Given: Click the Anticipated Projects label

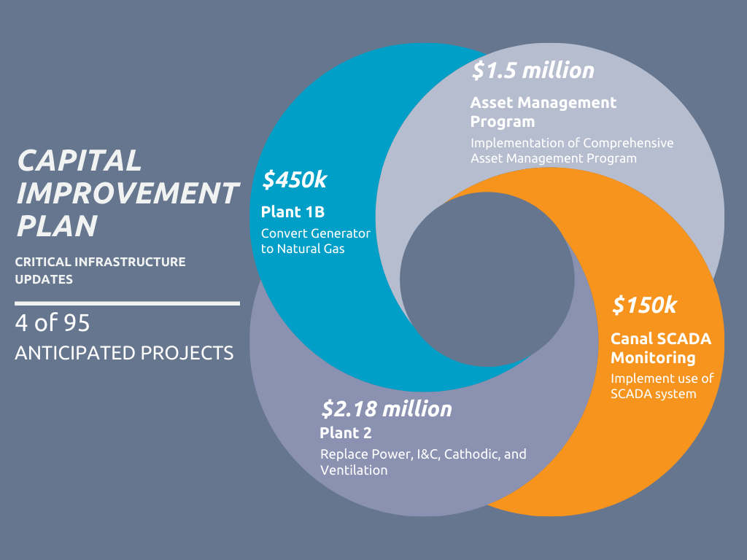Looking at the screenshot, I should pyautogui.click(x=124, y=353).
